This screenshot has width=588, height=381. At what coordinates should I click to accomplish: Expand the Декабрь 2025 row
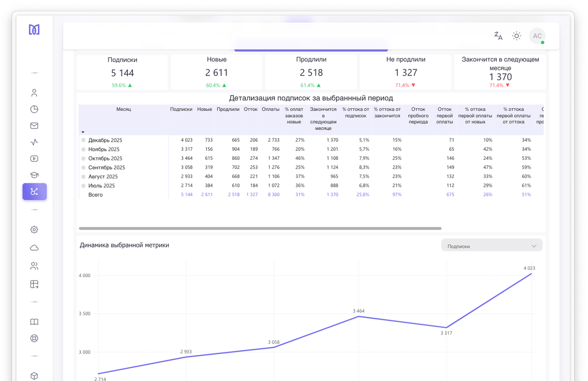click(x=83, y=140)
